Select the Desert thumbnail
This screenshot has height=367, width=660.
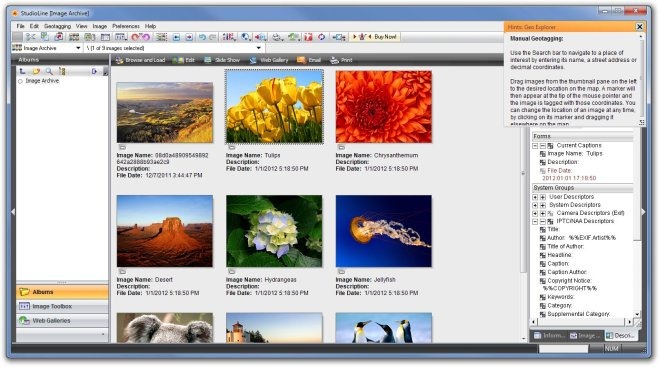click(x=165, y=231)
